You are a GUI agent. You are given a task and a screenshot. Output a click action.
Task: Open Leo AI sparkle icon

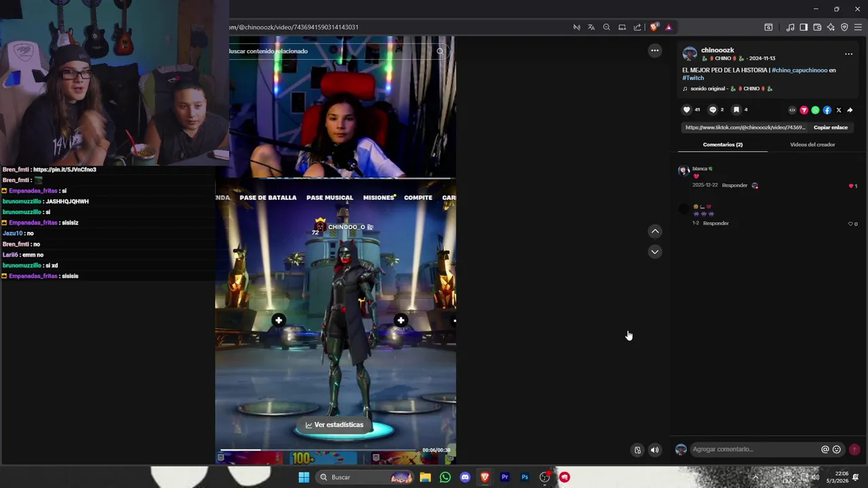click(x=831, y=27)
